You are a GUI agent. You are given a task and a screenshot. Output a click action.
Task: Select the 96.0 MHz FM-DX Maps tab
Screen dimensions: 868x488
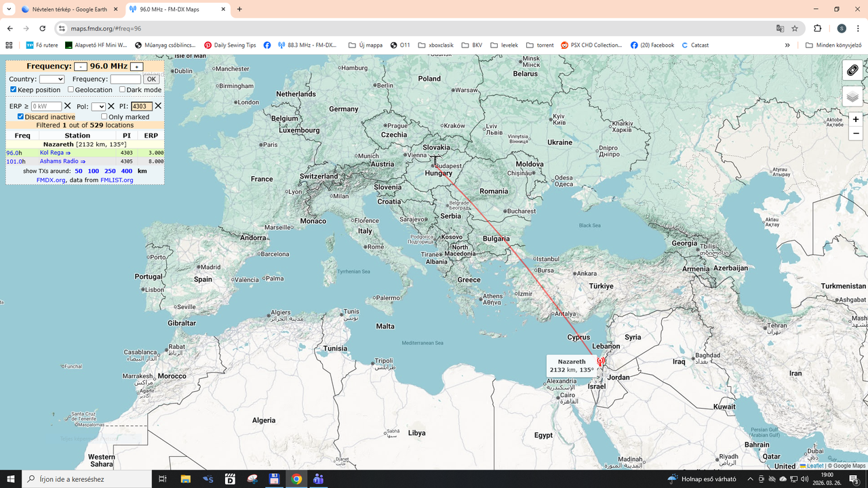[177, 9]
